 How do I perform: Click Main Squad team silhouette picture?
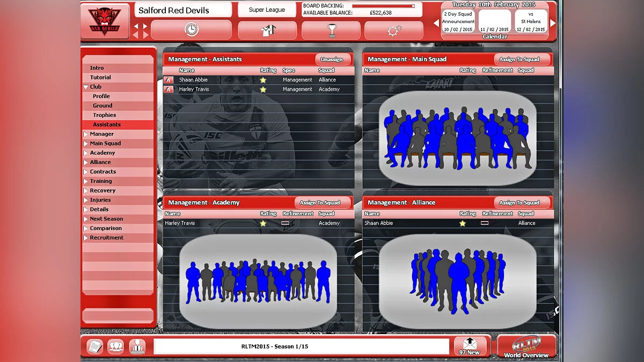[x=457, y=138]
